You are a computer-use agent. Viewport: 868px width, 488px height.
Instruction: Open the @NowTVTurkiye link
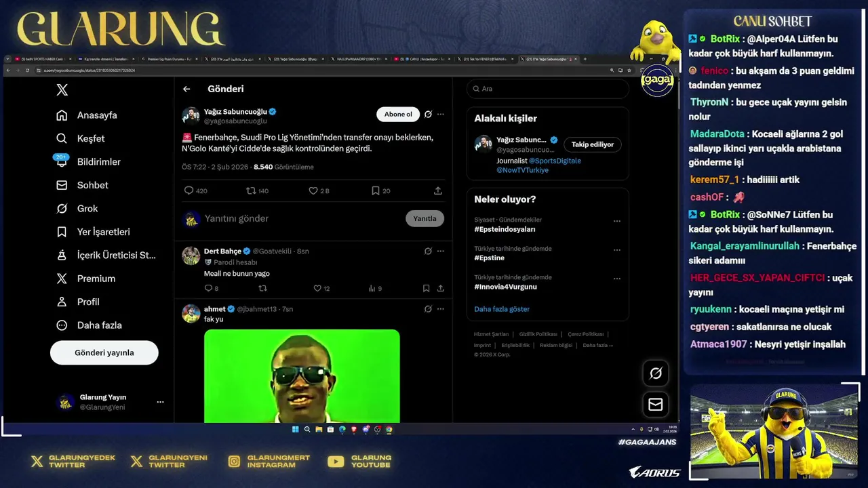(522, 170)
